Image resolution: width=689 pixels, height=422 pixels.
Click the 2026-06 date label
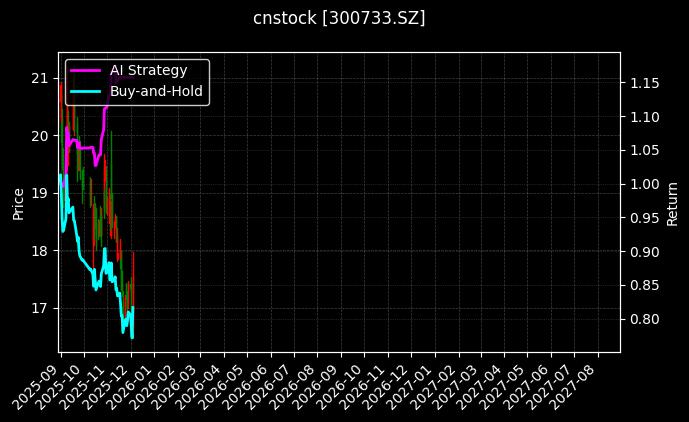pos(245,388)
